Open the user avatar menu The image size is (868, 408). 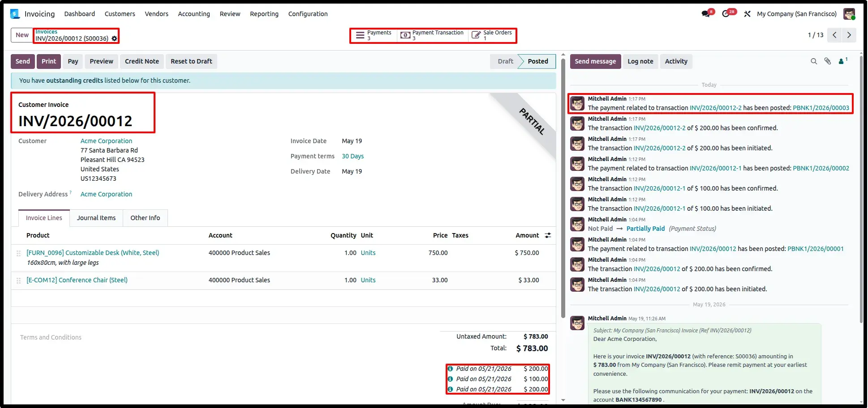click(x=849, y=14)
